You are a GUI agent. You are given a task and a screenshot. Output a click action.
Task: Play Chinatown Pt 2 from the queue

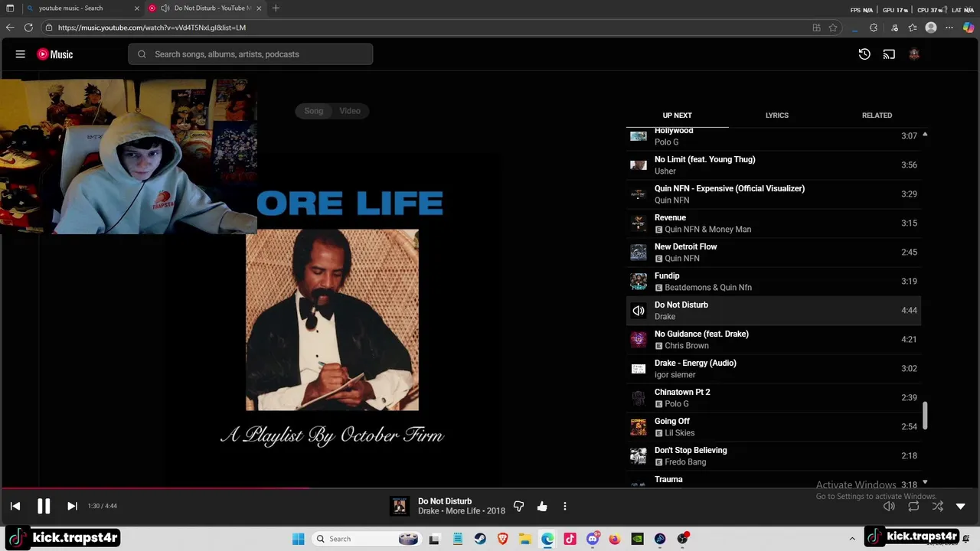click(773, 398)
